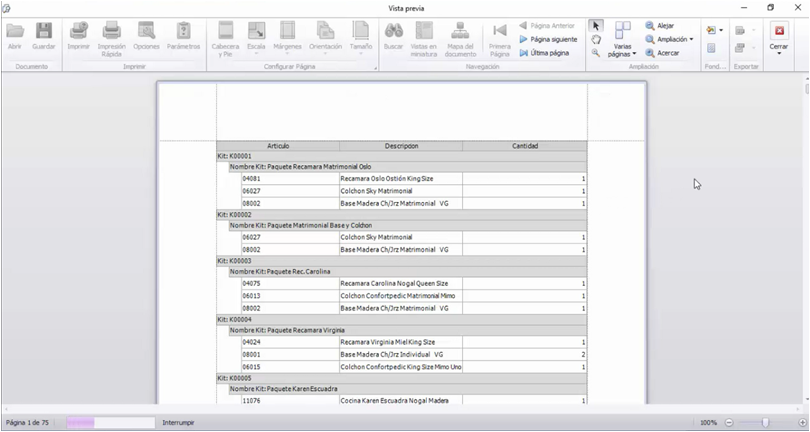The image size is (810, 432).
Task: Click the watermark icon in Fondo group
Action: [x=711, y=48]
